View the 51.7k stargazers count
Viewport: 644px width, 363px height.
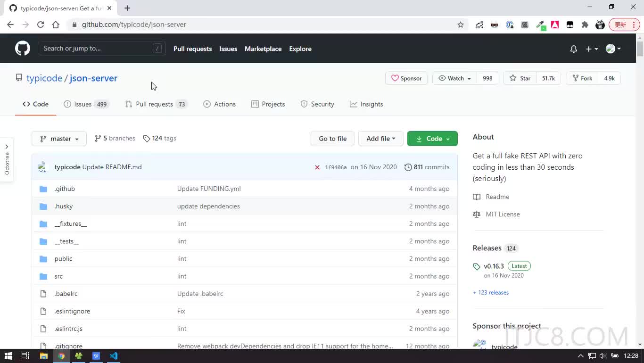click(548, 78)
